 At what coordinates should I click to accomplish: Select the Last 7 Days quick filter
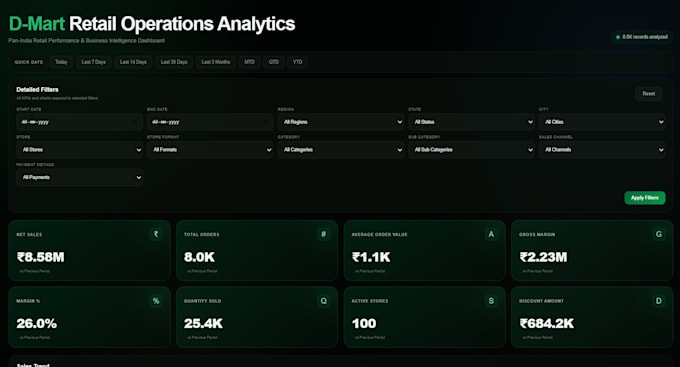coord(94,62)
